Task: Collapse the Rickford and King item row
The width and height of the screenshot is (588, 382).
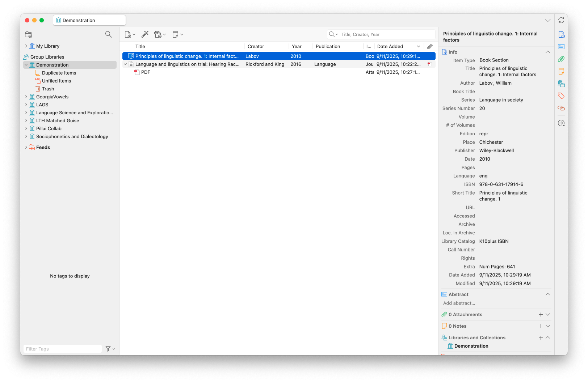Action: click(x=125, y=64)
